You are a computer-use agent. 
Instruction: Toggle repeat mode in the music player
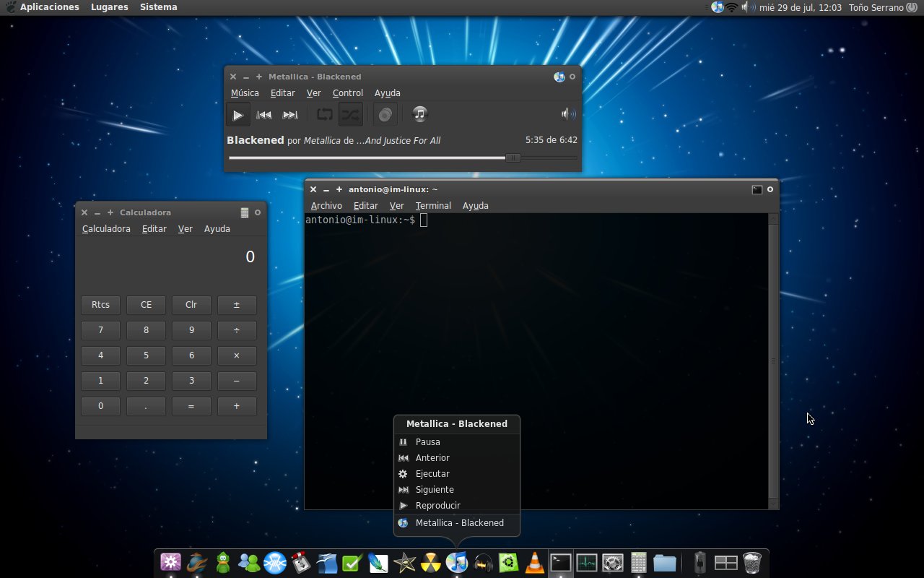tap(324, 114)
